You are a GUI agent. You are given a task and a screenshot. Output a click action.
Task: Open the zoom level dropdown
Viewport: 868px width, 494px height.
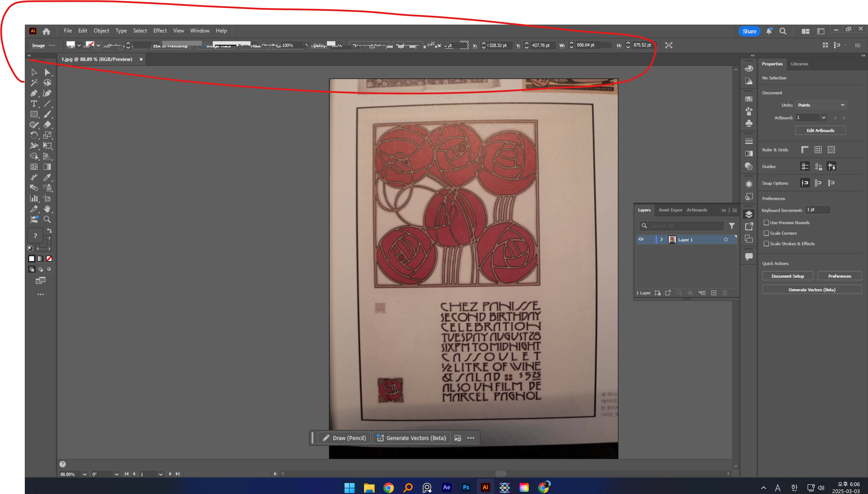(85, 474)
